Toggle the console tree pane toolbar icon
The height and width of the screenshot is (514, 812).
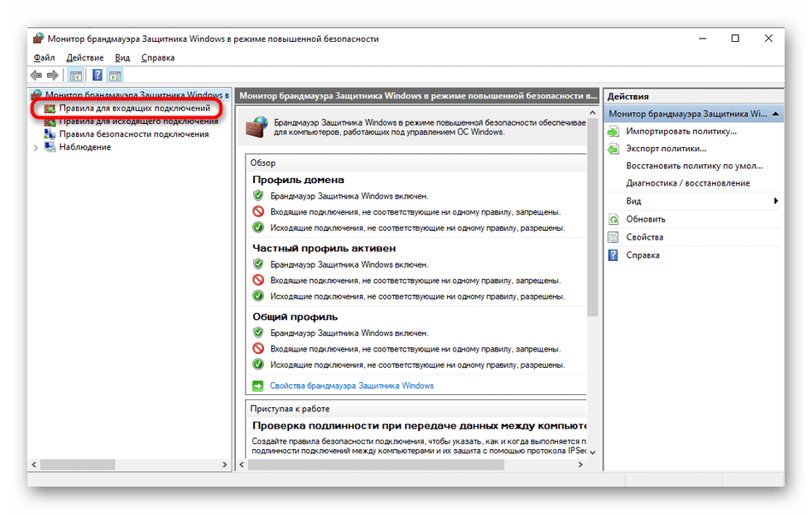click(76, 75)
